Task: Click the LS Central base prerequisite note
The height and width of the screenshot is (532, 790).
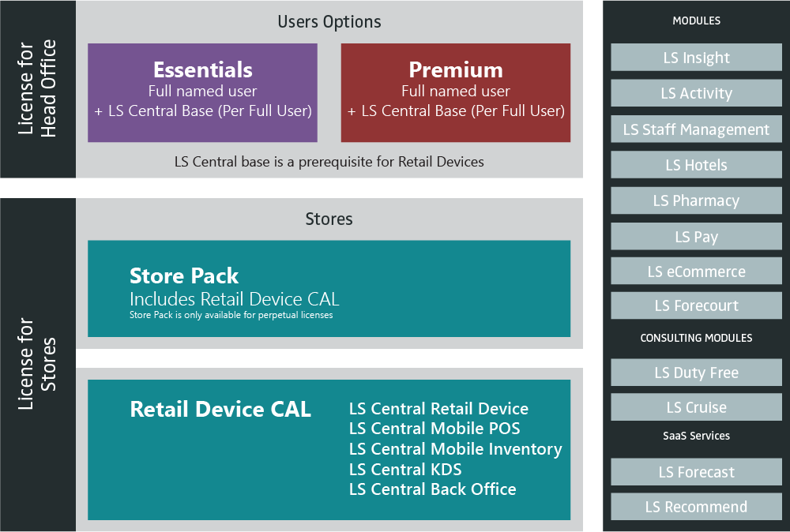Action: pos(329,162)
